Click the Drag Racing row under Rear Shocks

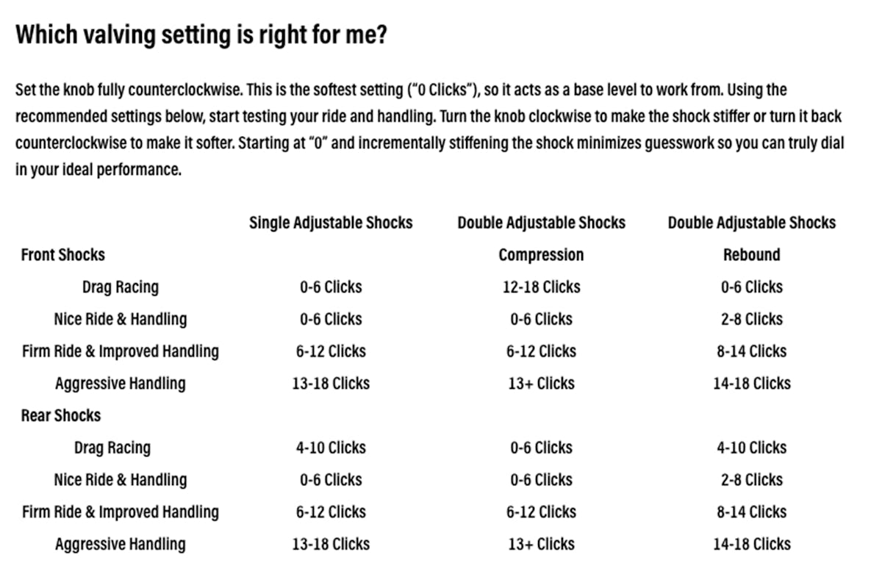pyautogui.click(x=112, y=448)
